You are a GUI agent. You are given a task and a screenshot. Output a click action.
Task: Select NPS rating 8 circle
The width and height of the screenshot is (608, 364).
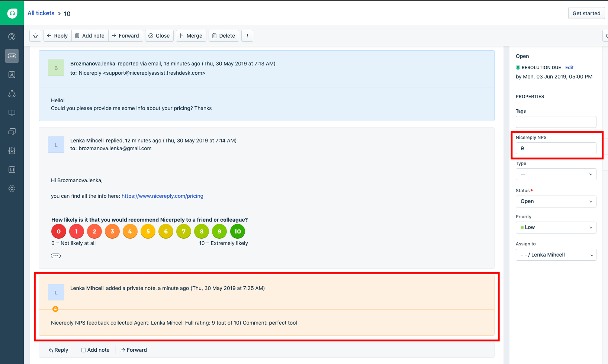pos(202,231)
